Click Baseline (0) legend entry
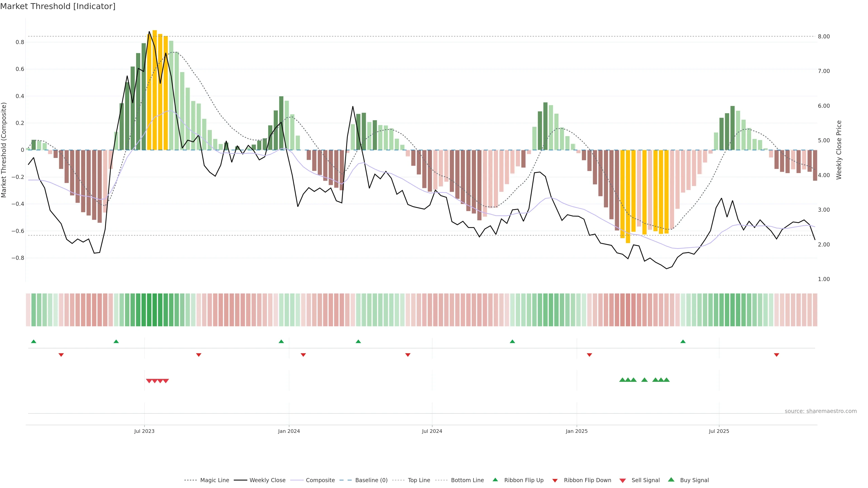The height and width of the screenshot is (488, 868). [x=371, y=480]
